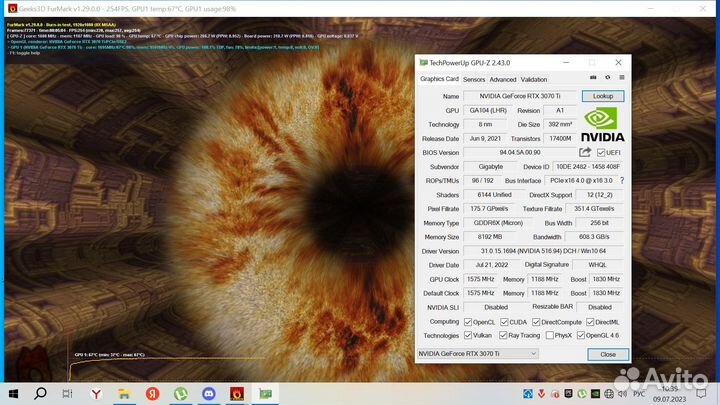Toggle the DirectML checkbox

click(590, 322)
